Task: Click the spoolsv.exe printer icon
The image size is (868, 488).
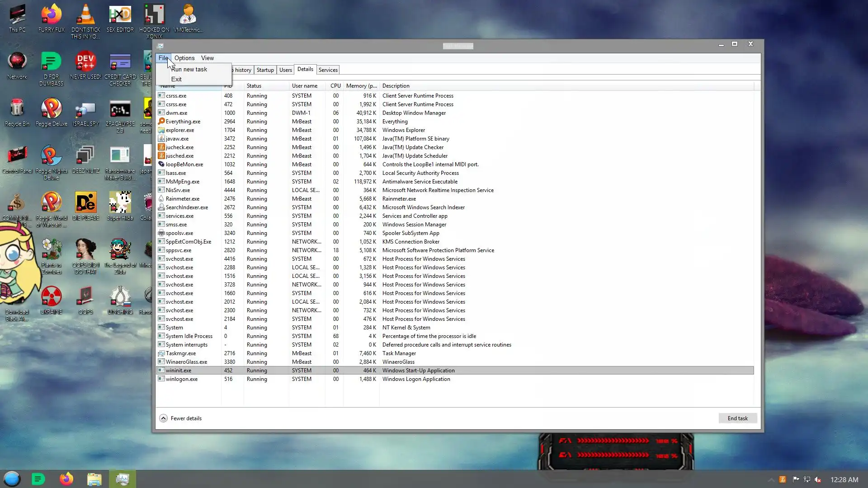Action: click(161, 233)
